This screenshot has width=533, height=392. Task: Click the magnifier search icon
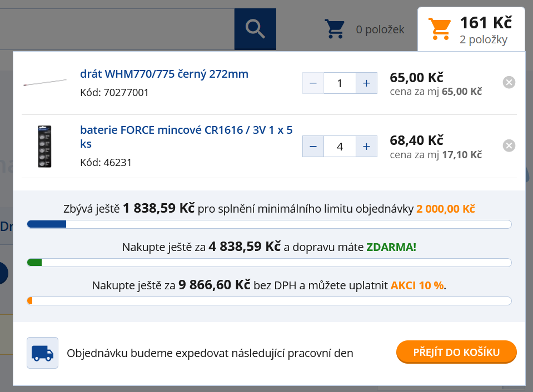[255, 29]
